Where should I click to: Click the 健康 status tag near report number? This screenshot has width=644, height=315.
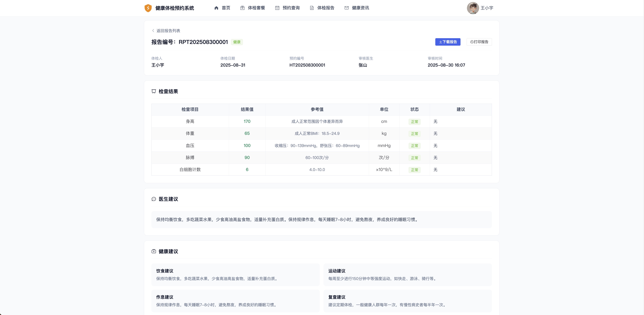tap(237, 42)
